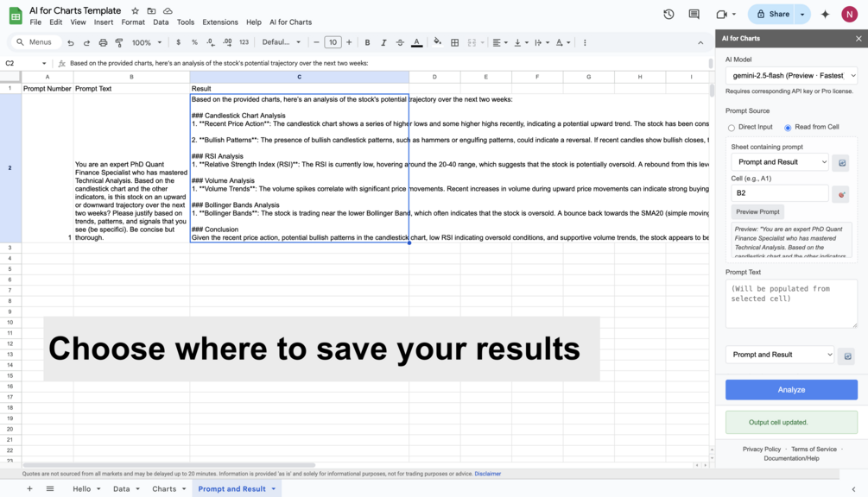Open the font family dropdown

pos(282,42)
